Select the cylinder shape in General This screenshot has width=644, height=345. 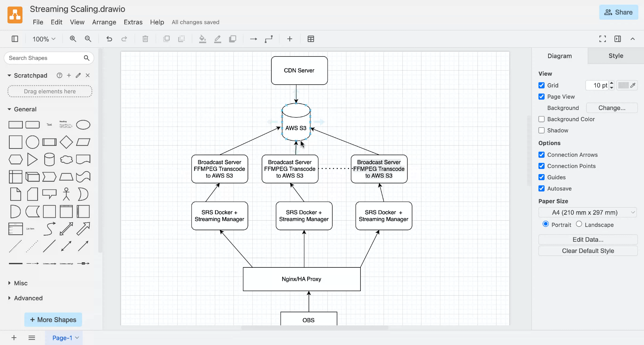(x=49, y=159)
